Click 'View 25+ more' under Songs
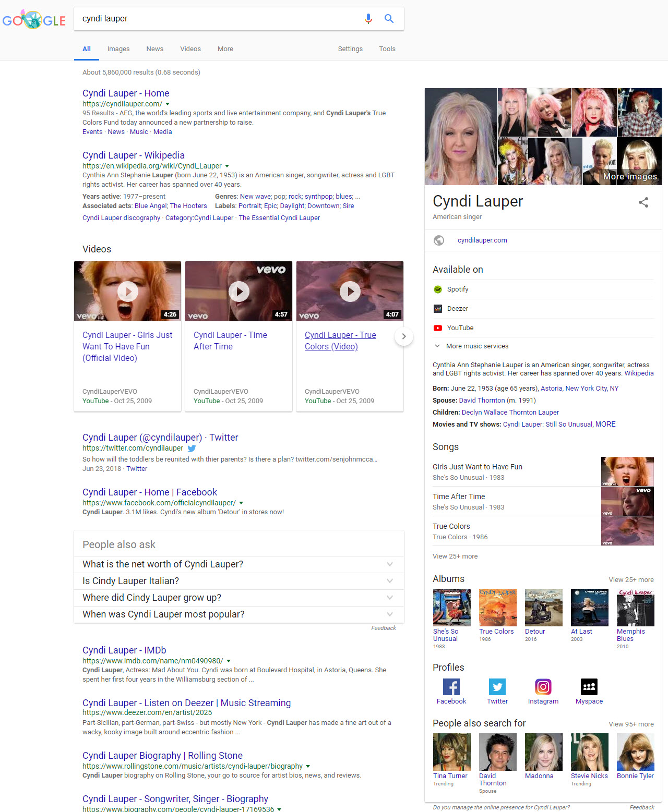 click(455, 556)
